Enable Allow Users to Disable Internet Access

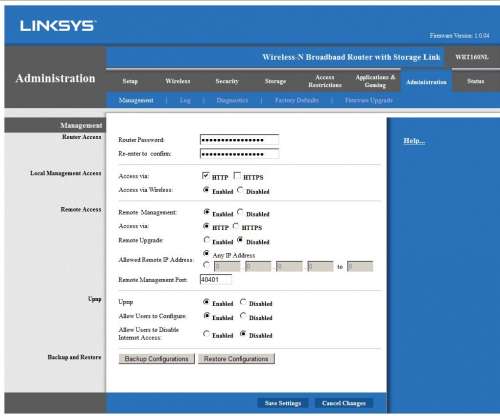[x=206, y=334]
